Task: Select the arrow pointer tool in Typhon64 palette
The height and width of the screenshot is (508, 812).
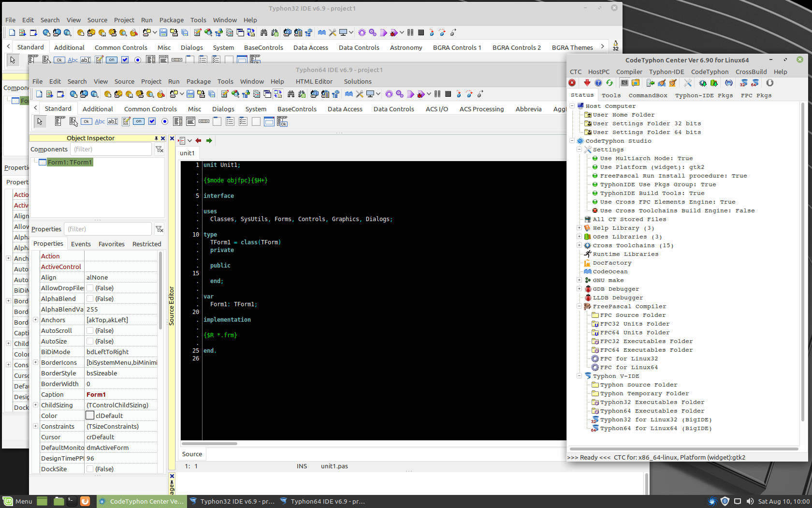Action: coord(40,121)
